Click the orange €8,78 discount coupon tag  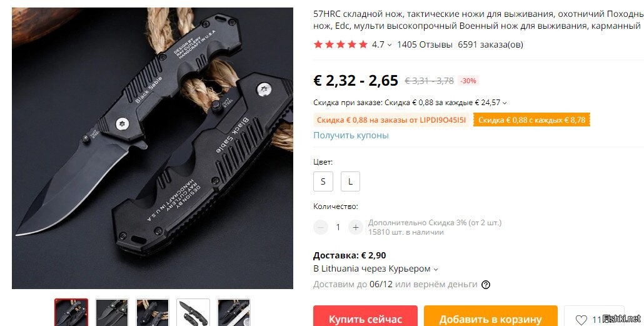(532, 120)
